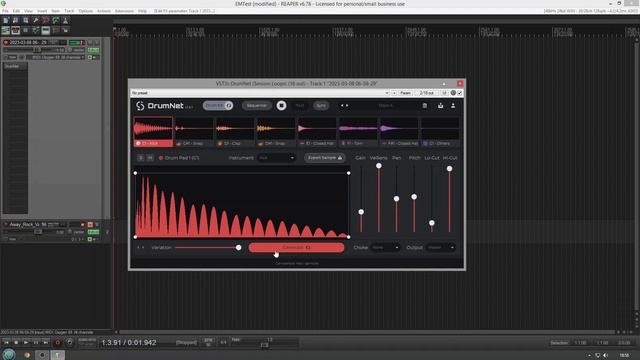Screen dimensions: 640x360
Task: Open Project settings from the wrench icon
Action: (x=36, y=20)
